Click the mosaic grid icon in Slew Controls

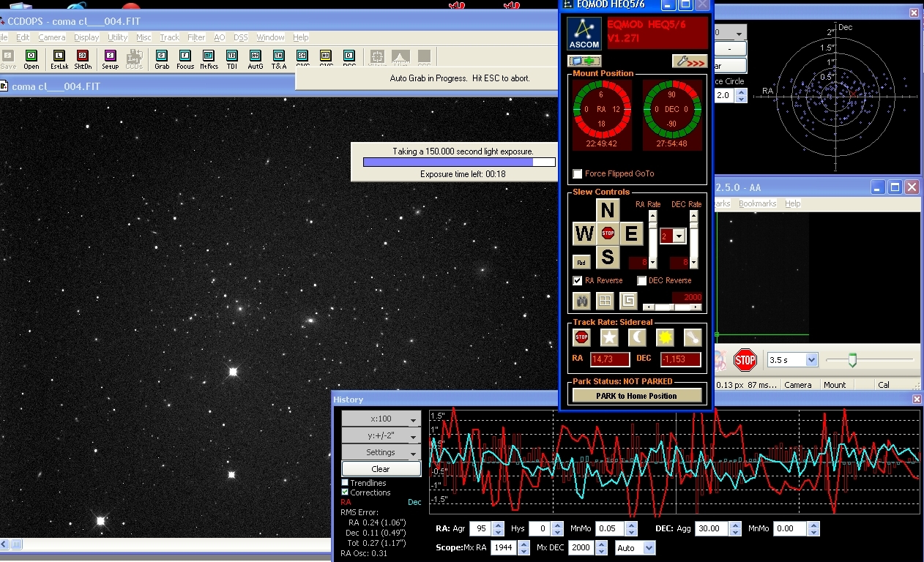[x=605, y=300]
